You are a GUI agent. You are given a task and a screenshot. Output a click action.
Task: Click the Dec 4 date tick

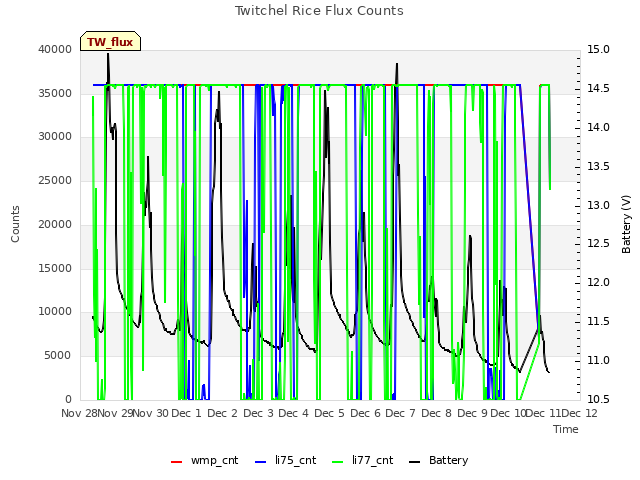tap(293, 413)
